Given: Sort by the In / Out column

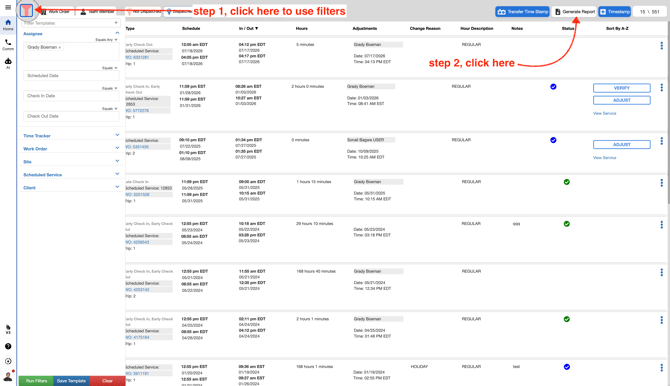Looking at the screenshot, I should pos(248,28).
